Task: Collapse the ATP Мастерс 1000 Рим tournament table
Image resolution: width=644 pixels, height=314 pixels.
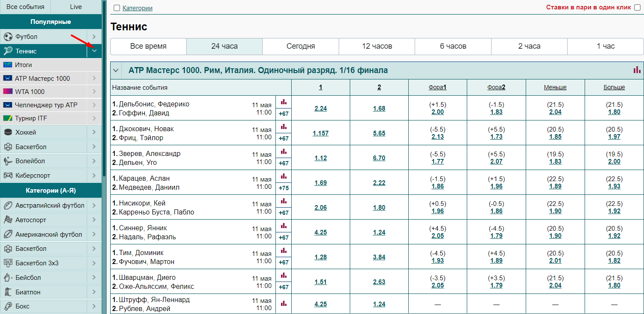Action: coord(116,70)
